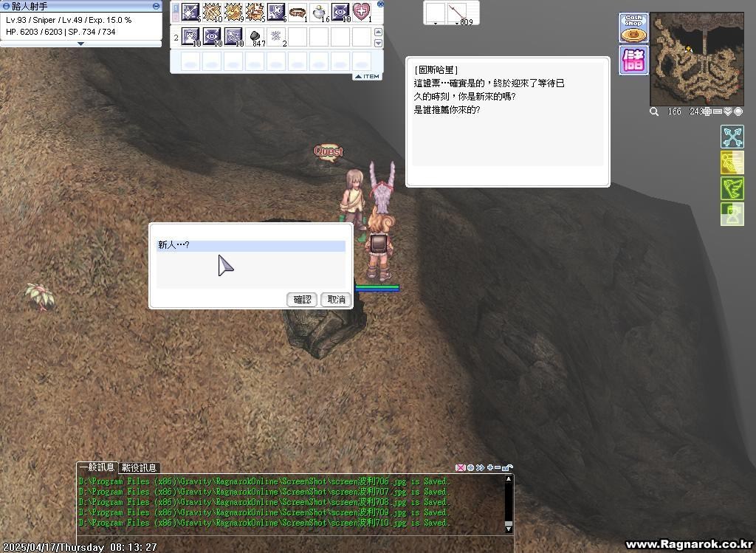Viewport: 756px width, 553px height.
Task: Use the pink heart healing item
Action: (x=362, y=12)
